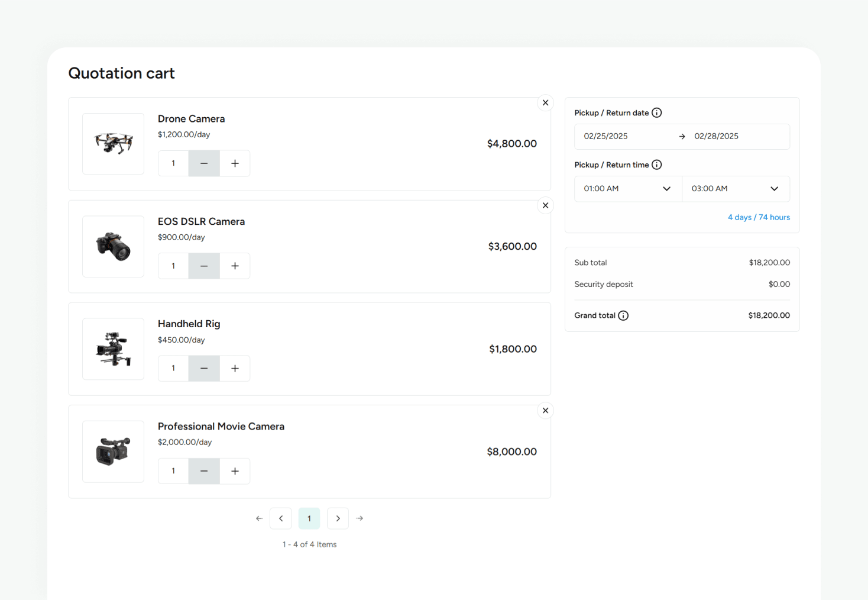Increase Drone Camera quantity with plus button
868x600 pixels.
[x=235, y=163]
